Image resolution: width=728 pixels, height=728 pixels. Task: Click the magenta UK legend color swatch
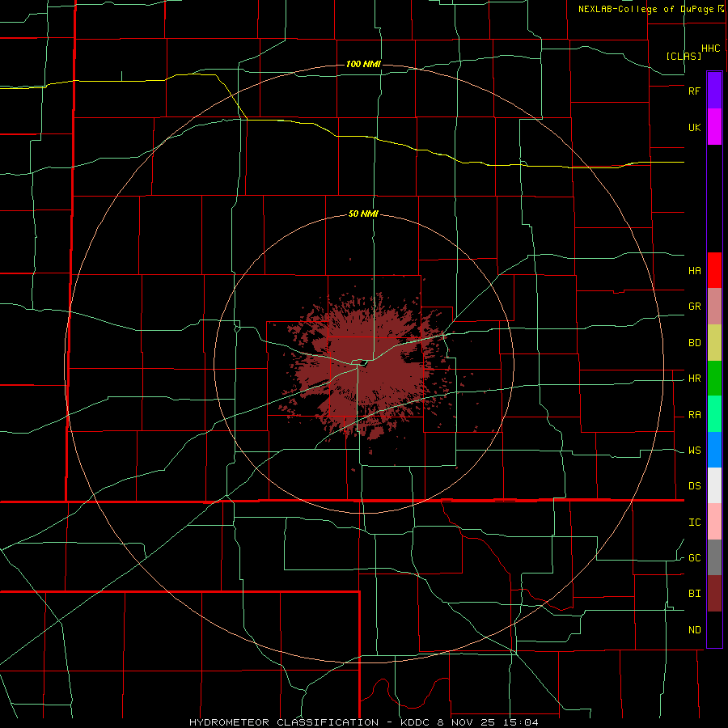tap(714, 127)
